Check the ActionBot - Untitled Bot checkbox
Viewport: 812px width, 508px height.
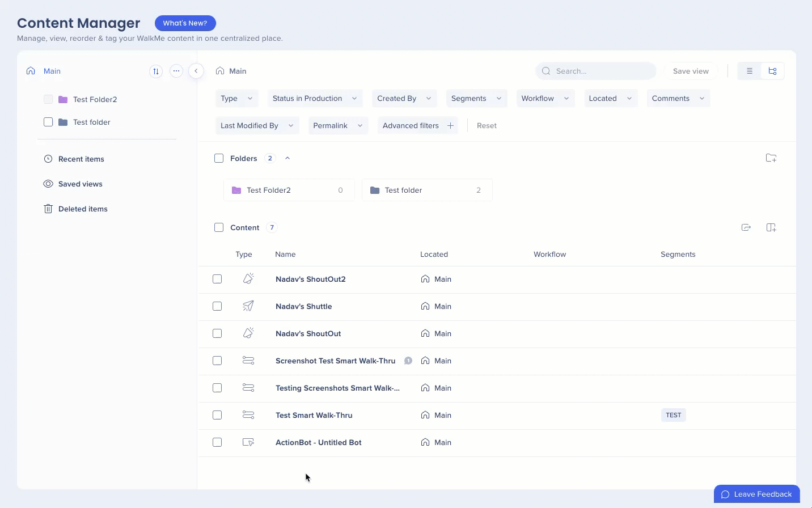click(x=217, y=442)
